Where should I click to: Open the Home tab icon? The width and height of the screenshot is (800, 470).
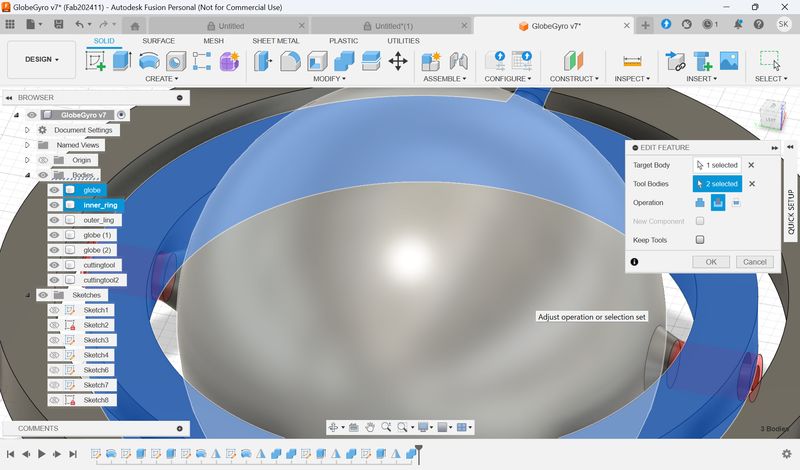135,26
